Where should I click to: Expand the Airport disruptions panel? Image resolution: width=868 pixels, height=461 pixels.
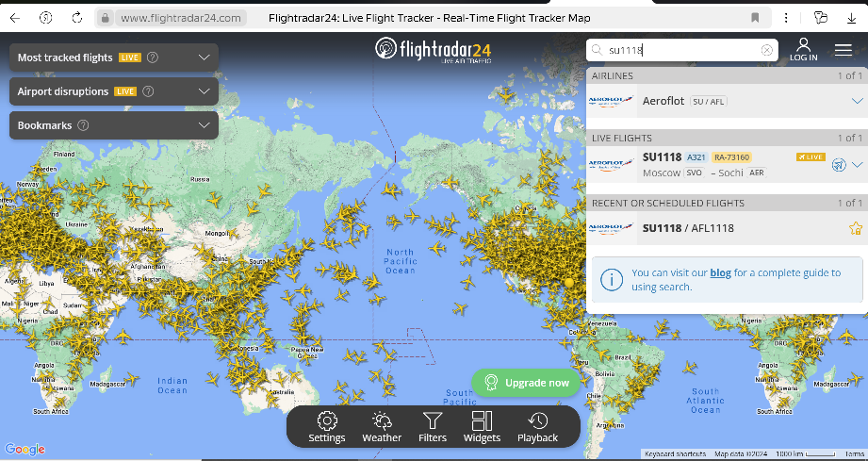coord(205,91)
